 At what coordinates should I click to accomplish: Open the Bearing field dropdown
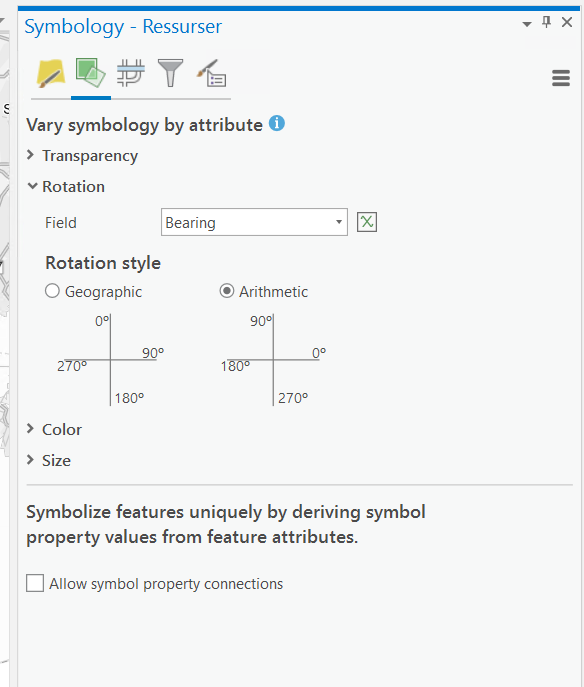[254, 222]
